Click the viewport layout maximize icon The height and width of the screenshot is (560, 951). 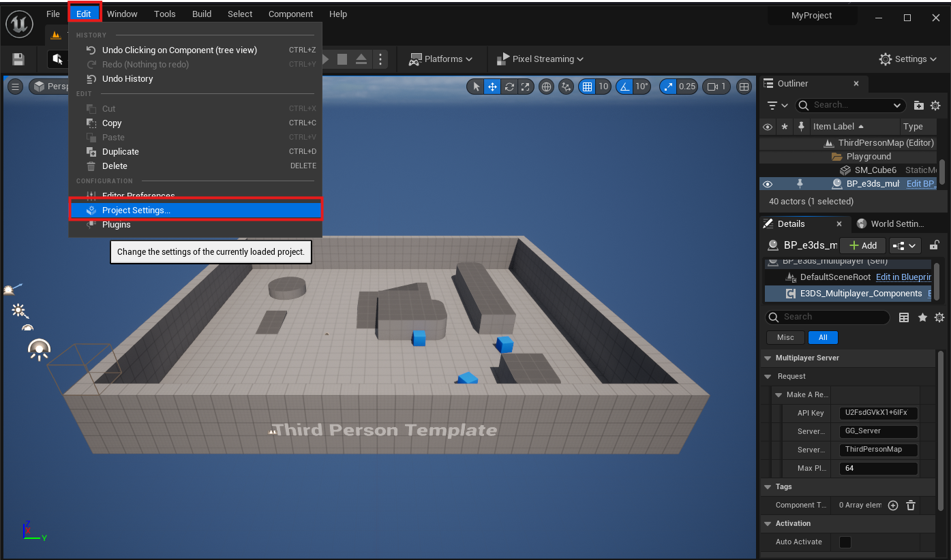pyautogui.click(x=744, y=87)
